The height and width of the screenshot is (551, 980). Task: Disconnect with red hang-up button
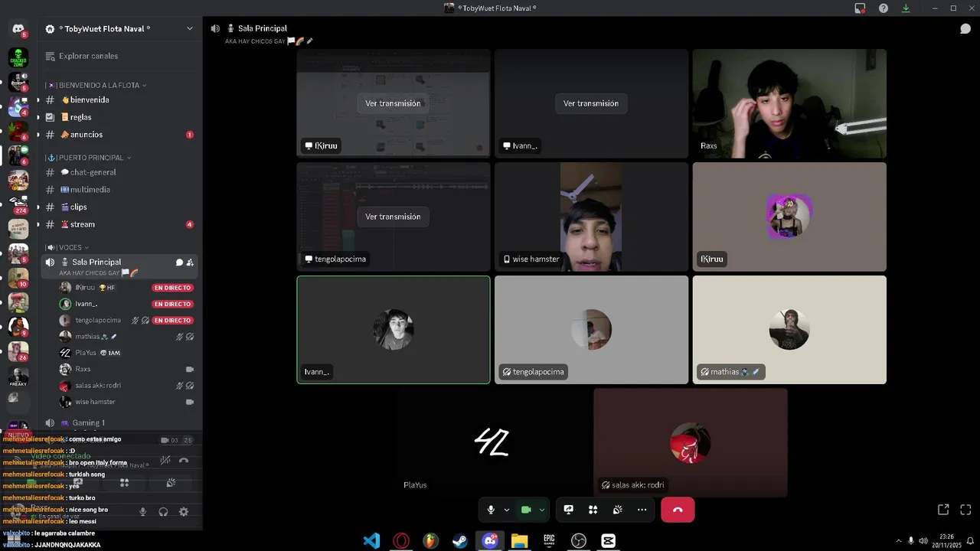tap(678, 510)
